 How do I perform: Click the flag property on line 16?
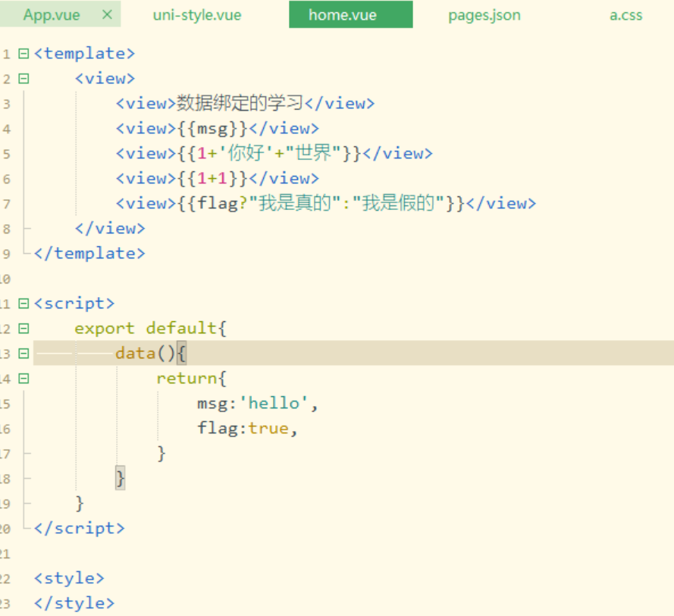pos(218,428)
